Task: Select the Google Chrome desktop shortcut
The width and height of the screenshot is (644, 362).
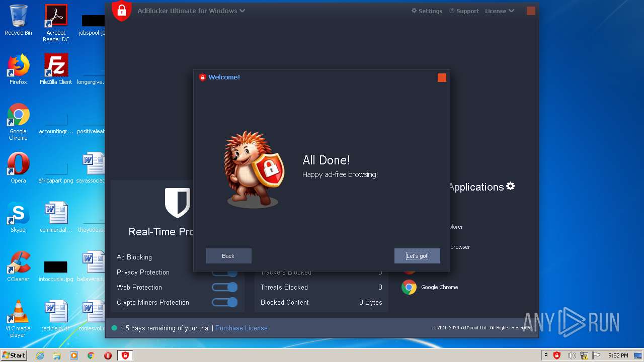Action: pyautogui.click(x=18, y=122)
